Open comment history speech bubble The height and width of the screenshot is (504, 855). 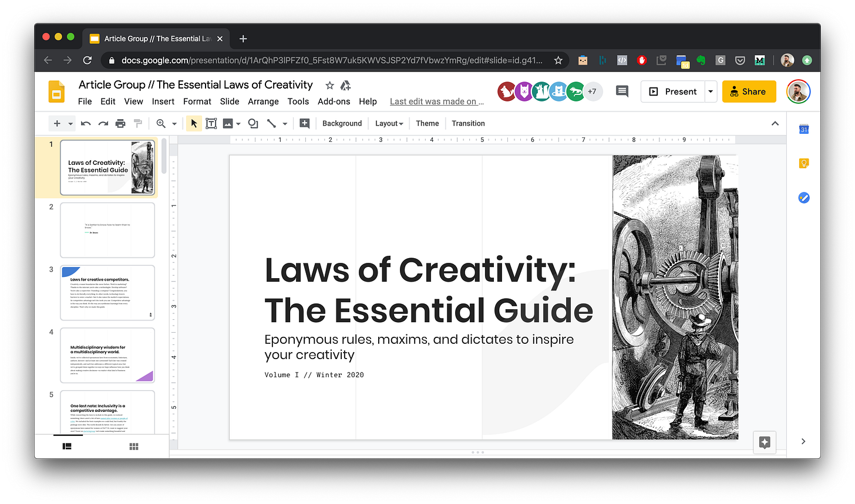(x=621, y=91)
